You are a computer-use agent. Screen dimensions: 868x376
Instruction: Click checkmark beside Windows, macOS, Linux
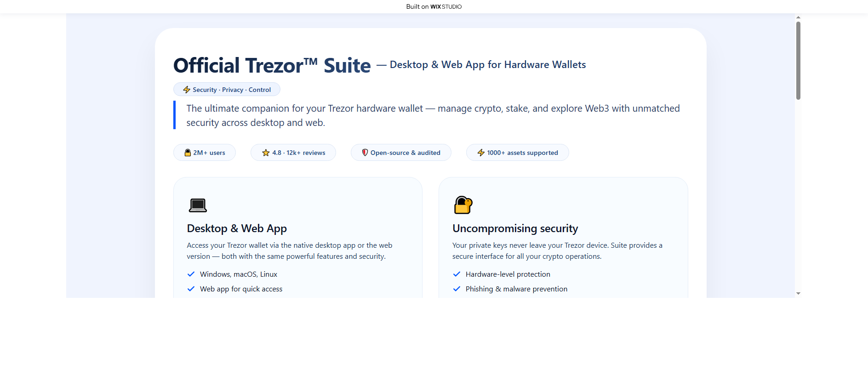191,274
